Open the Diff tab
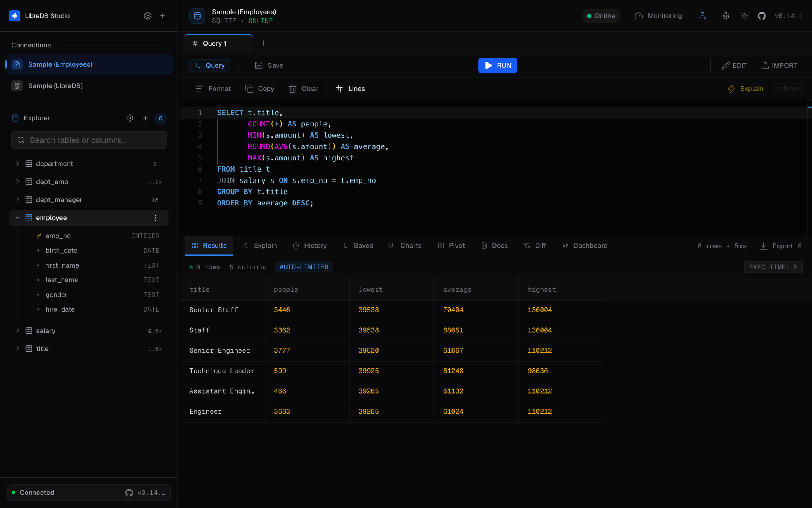812x508 pixels. (x=535, y=246)
